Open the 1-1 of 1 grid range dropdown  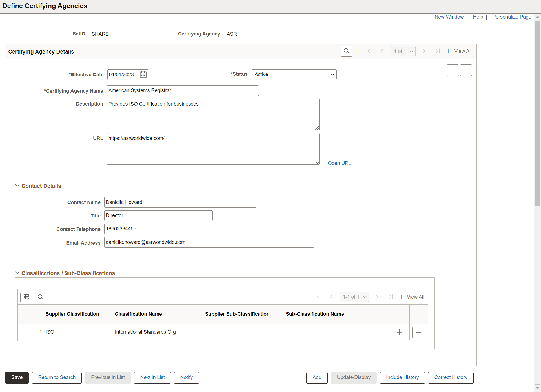[354, 297]
